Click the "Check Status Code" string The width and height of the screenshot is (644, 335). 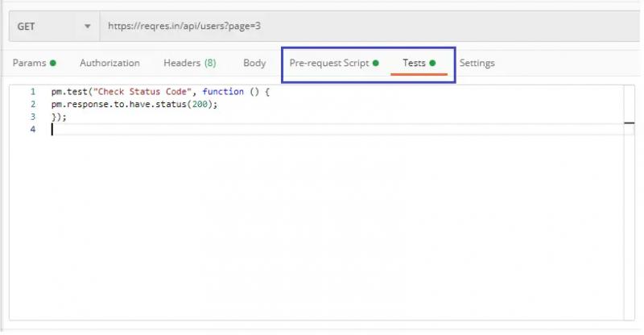pyautogui.click(x=142, y=92)
